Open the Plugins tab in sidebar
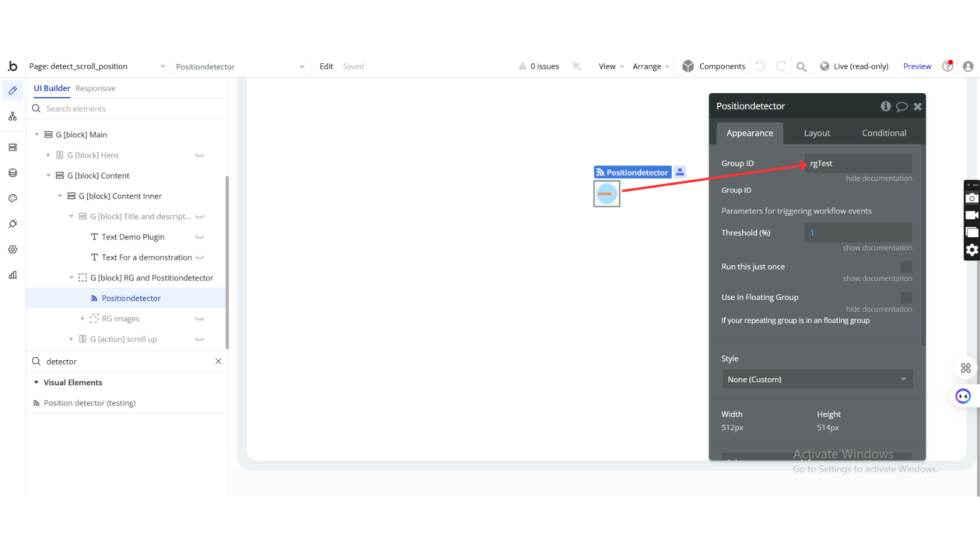 (x=13, y=224)
